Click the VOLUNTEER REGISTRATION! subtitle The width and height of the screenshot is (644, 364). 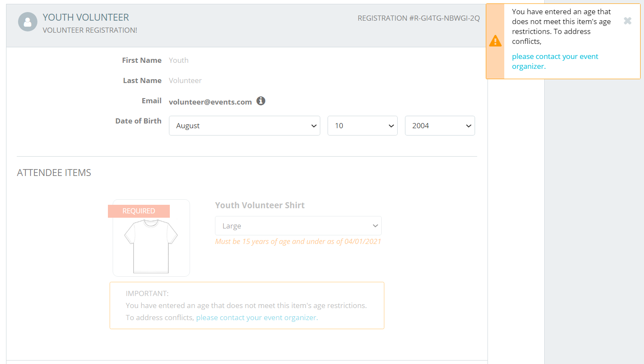pyautogui.click(x=90, y=30)
